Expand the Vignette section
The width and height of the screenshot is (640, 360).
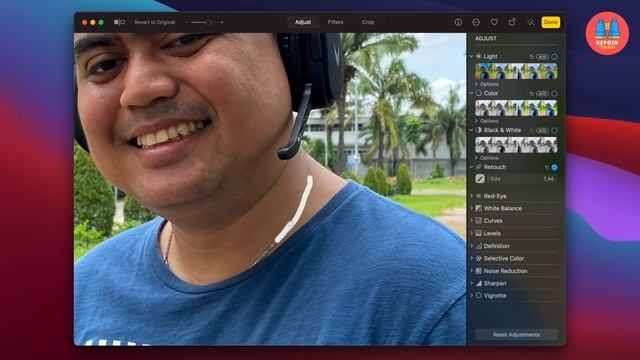[472, 296]
